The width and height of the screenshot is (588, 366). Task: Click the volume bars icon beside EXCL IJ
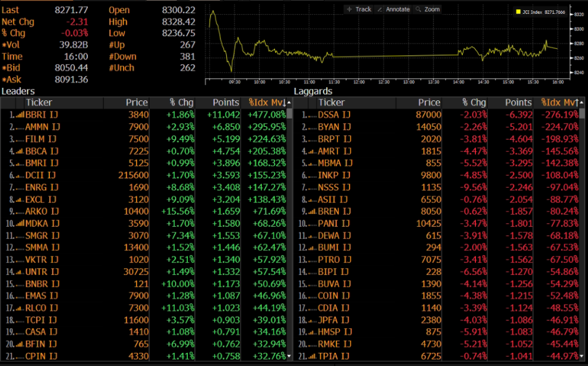click(x=20, y=199)
